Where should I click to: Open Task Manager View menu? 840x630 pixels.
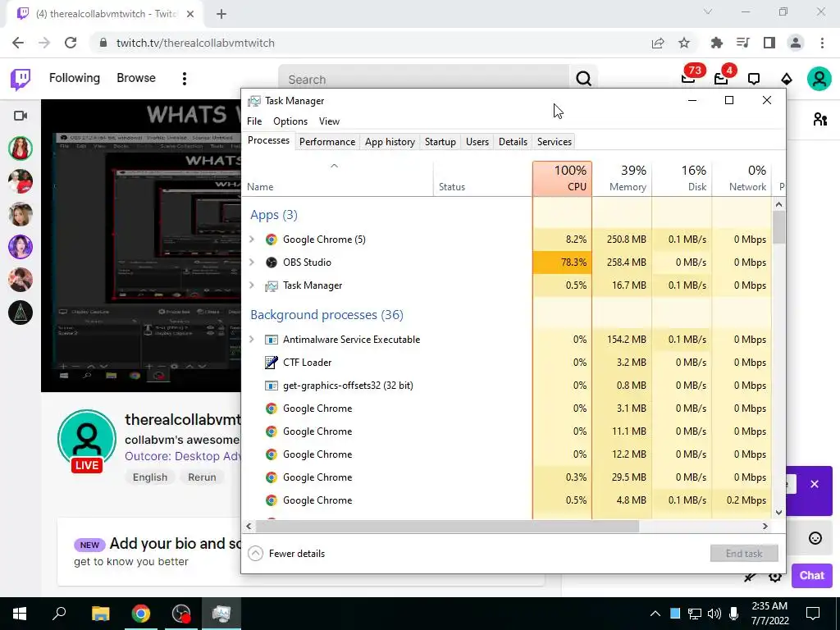tap(329, 121)
